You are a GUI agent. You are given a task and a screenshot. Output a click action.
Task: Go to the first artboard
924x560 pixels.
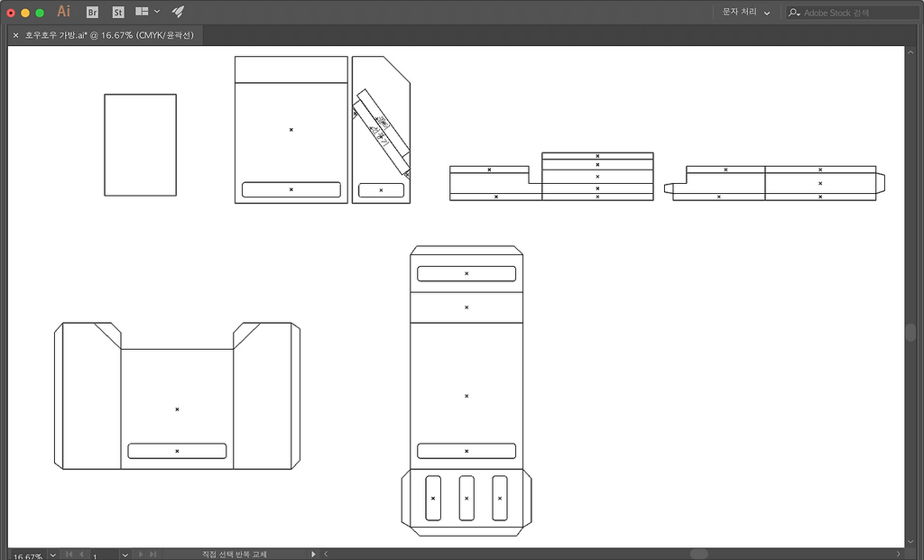click(x=69, y=555)
